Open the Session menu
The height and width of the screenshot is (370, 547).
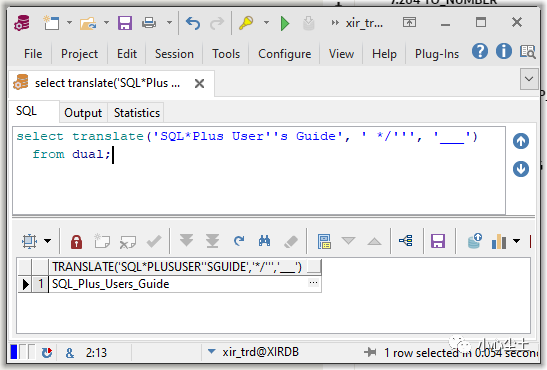(174, 54)
